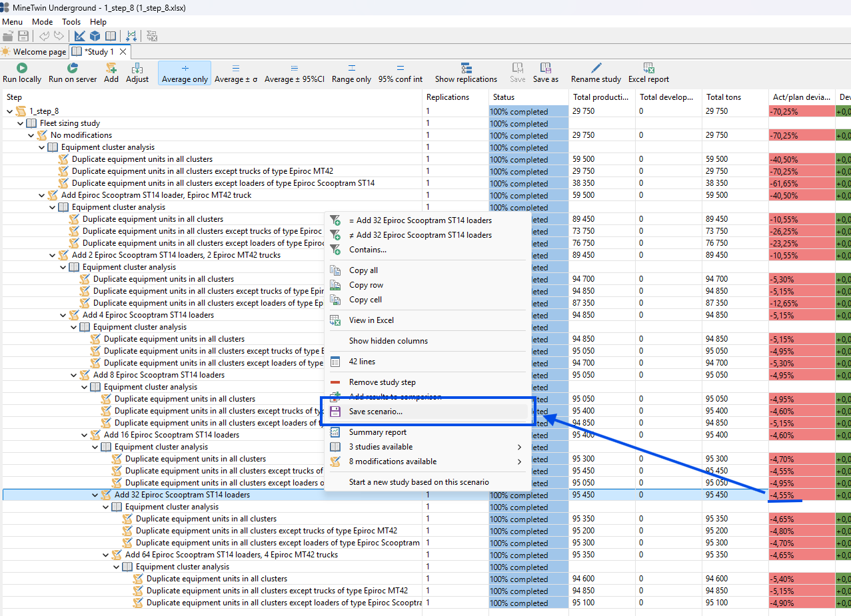This screenshot has width=851, height=616.
Task: Click the 42 lines menu entry
Action: (x=362, y=362)
